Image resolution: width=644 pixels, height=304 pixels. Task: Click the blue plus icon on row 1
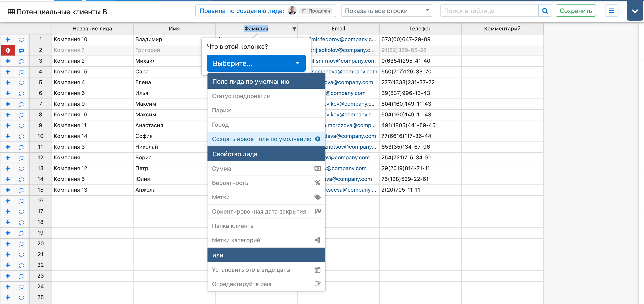[x=8, y=39]
